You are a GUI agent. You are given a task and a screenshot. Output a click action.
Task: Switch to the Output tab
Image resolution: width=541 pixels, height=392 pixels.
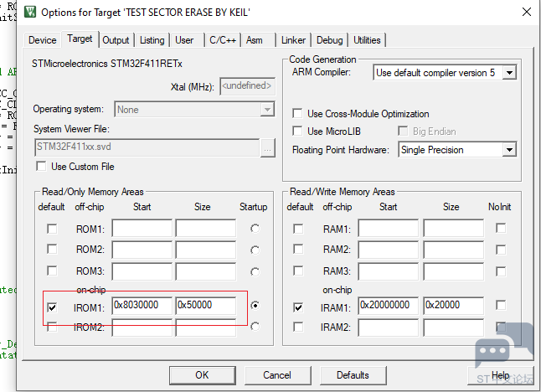(116, 40)
